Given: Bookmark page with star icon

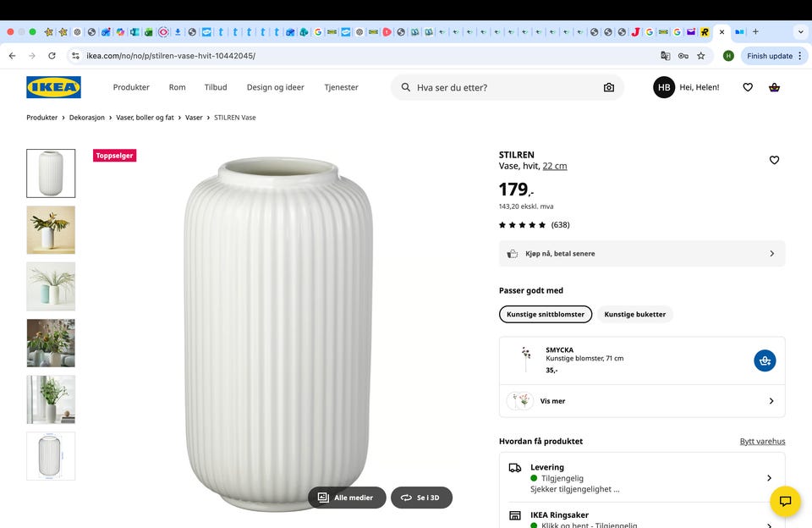Looking at the screenshot, I should point(700,56).
